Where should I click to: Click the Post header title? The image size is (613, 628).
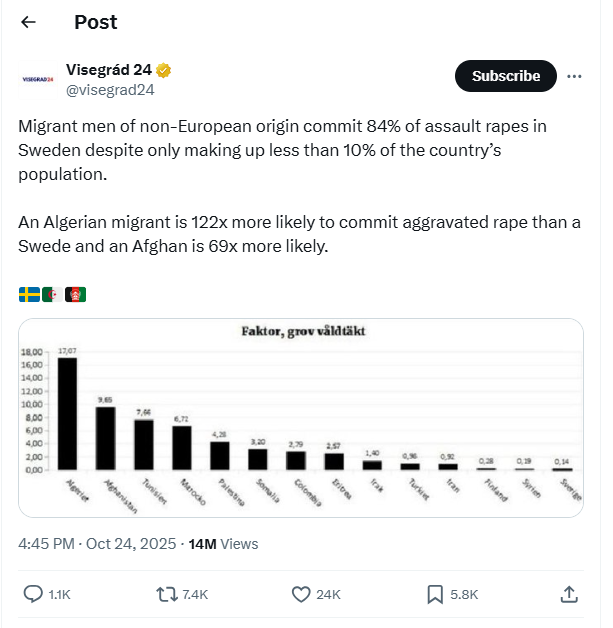click(95, 22)
